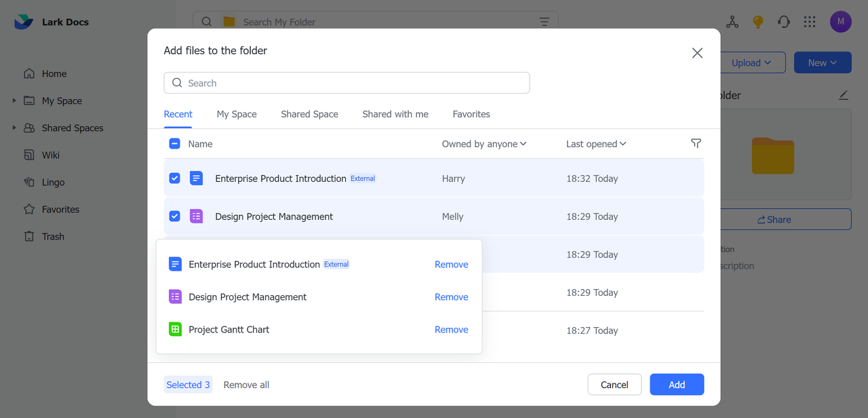The height and width of the screenshot is (418, 868).
Task: Close the Add files dialog
Action: pyautogui.click(x=697, y=53)
